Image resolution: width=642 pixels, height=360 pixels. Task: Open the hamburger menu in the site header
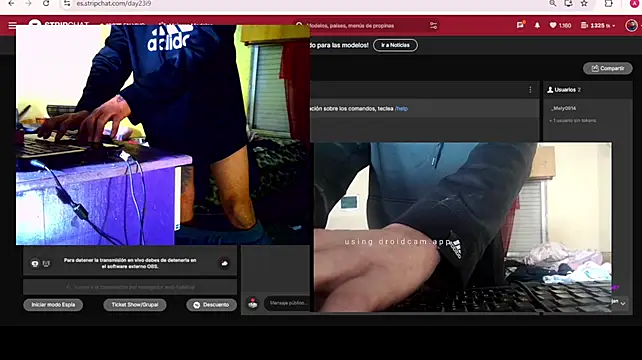point(12,25)
